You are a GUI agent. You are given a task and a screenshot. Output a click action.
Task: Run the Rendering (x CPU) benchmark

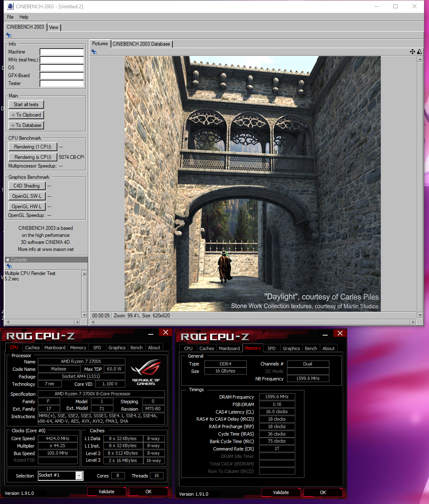tap(33, 157)
